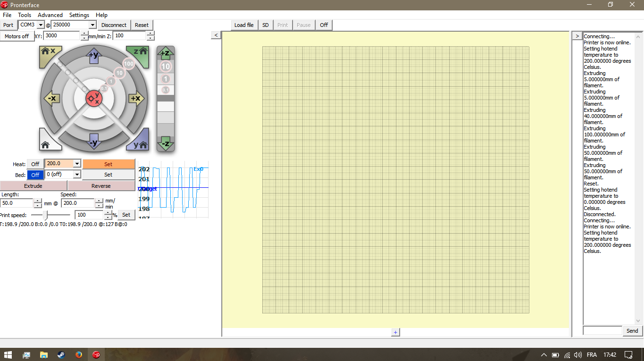Viewport: 644px width, 361px height.
Task: Home the Z axis using the jog control
Action: point(139,54)
